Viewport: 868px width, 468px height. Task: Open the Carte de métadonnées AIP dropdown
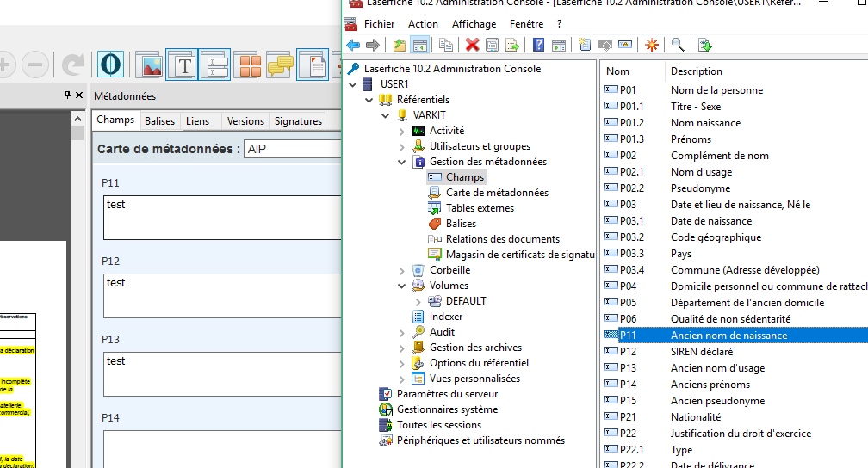(x=292, y=149)
